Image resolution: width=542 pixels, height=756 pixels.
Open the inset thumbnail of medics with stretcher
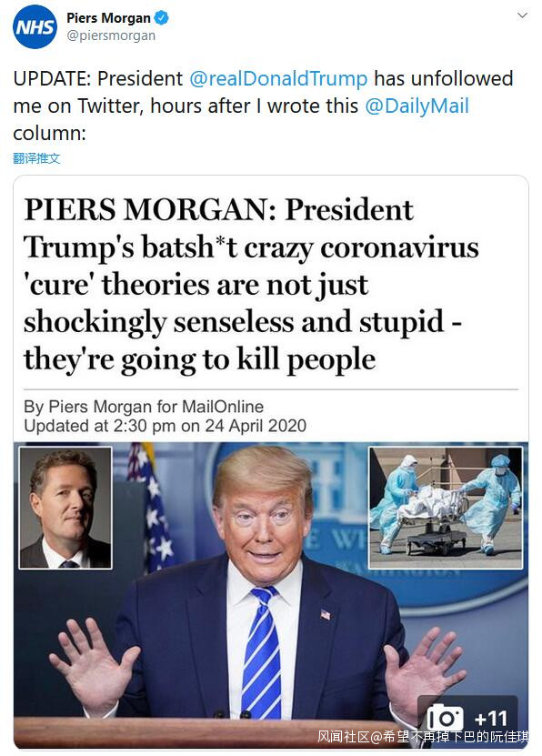click(x=446, y=508)
